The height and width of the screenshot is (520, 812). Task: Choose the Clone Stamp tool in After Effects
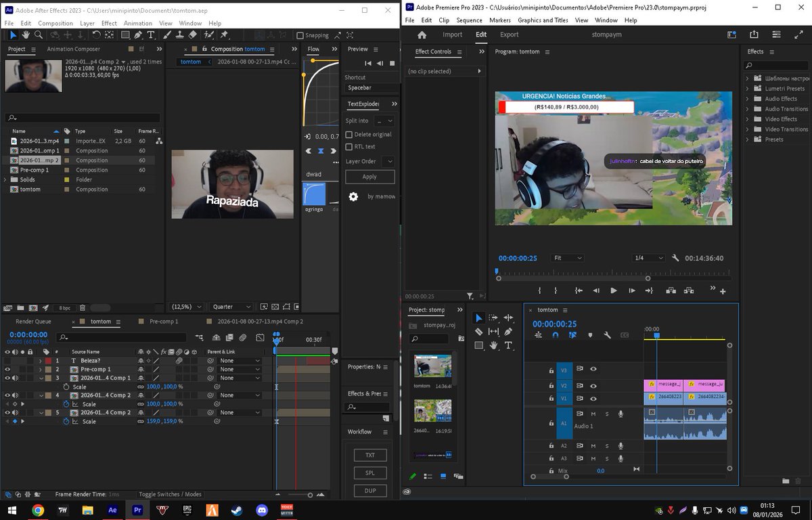tap(179, 35)
